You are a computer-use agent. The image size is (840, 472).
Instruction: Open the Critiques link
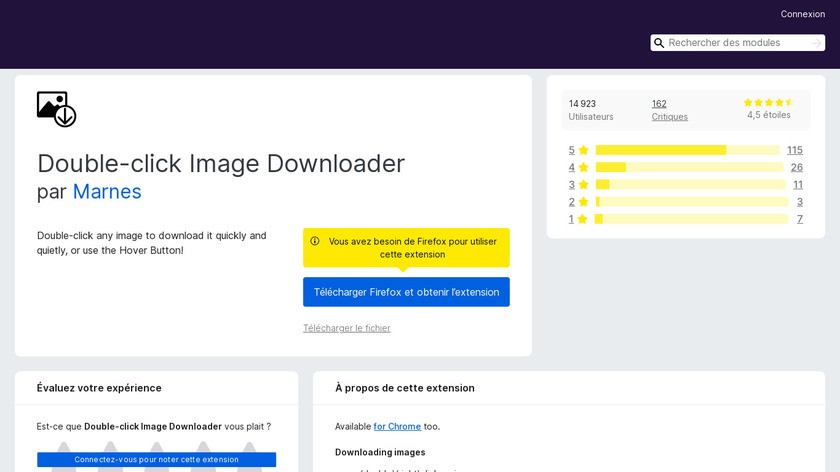670,117
